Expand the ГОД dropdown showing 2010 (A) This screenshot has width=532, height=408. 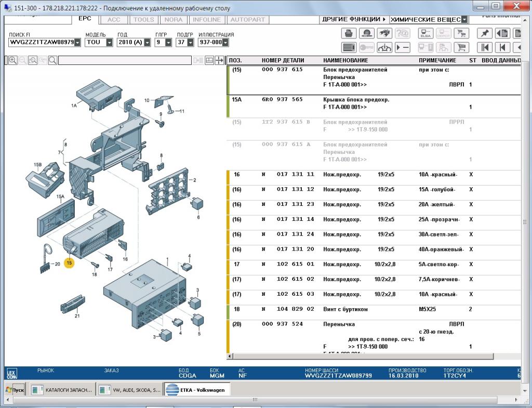point(147,43)
